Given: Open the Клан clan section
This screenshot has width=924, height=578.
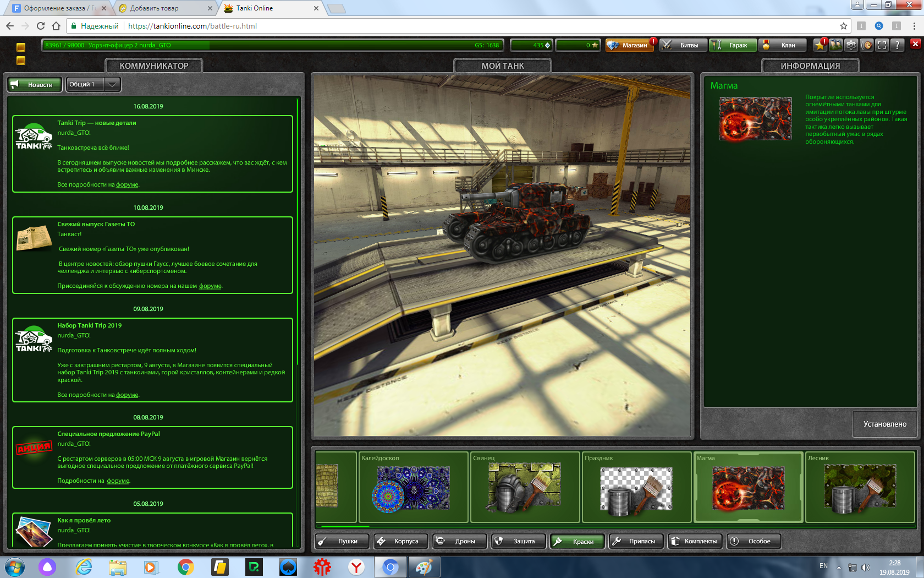Looking at the screenshot, I should [782, 45].
